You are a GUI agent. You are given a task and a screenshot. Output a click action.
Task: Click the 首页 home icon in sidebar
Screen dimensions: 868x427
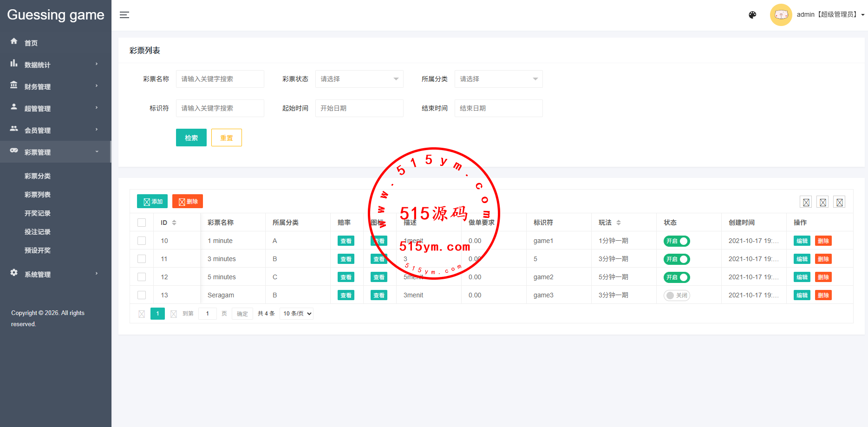point(14,41)
